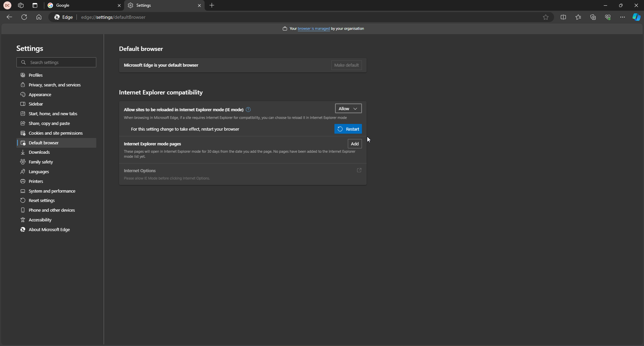This screenshot has height=346, width=644.
Task: Open Split screen icon in toolbar
Action: coord(563,17)
